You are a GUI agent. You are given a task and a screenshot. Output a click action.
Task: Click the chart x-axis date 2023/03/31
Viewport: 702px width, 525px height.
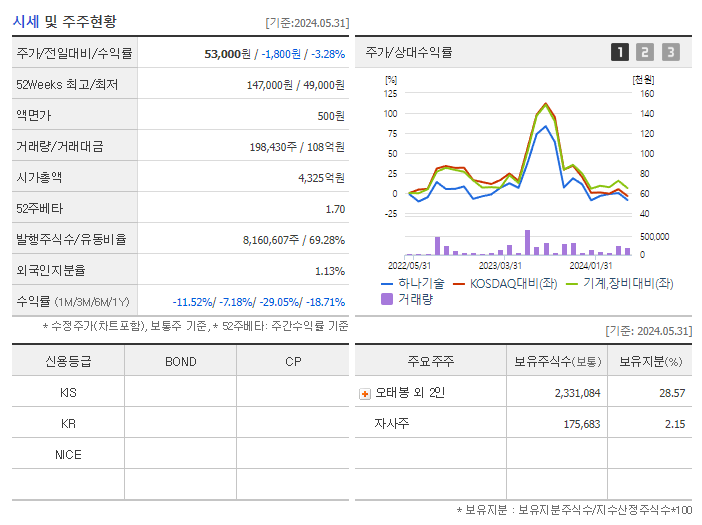pyautogui.click(x=500, y=265)
